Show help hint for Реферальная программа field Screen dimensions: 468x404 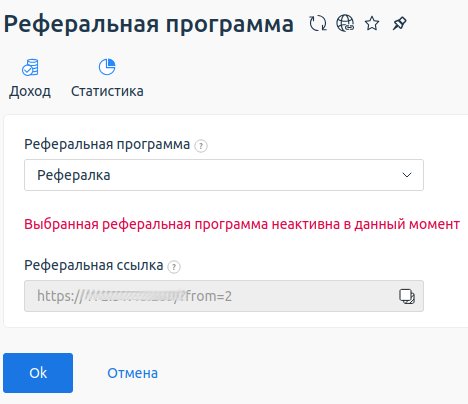tap(201, 146)
